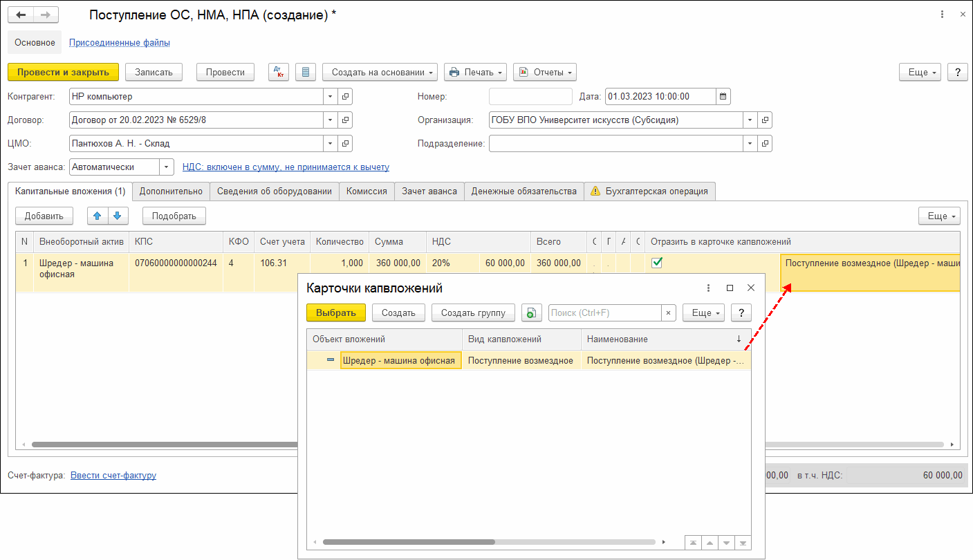Click the Записать button

click(154, 72)
